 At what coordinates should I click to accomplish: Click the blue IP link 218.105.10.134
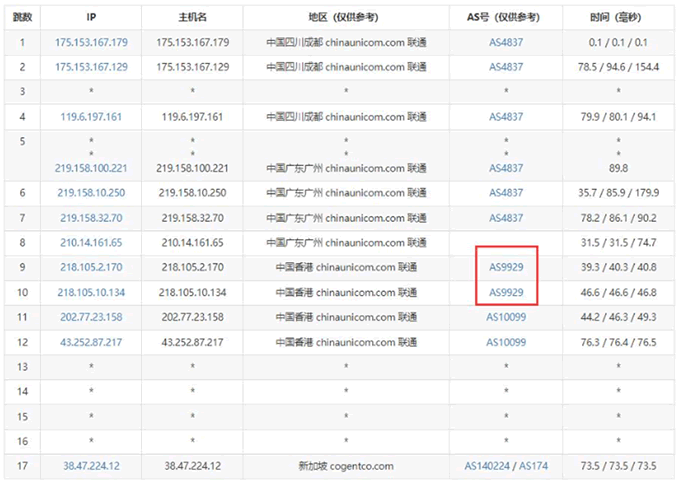(92, 292)
